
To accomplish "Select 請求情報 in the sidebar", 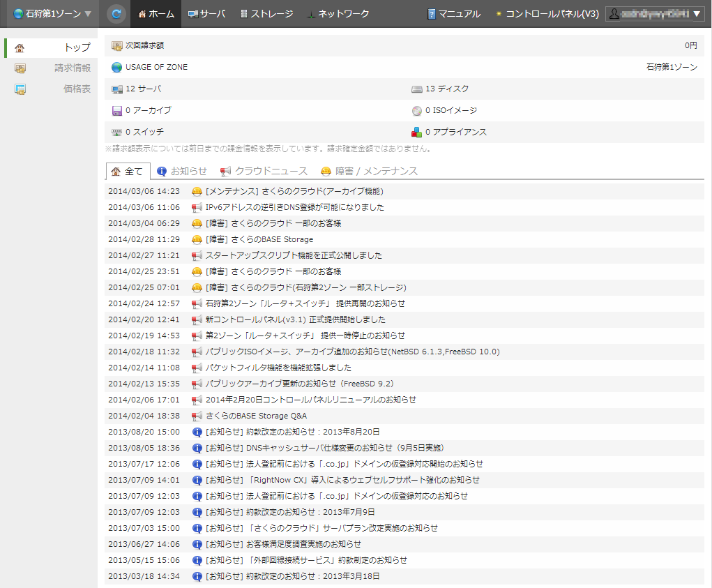I will coord(72,68).
